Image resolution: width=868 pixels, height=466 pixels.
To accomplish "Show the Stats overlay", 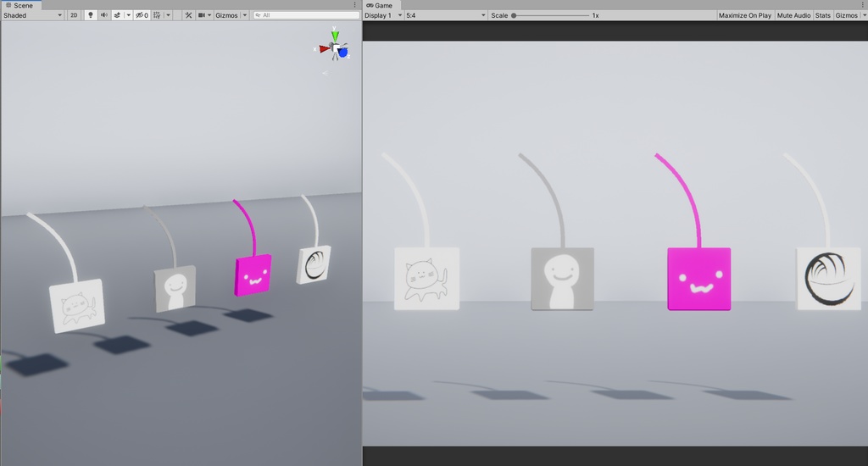I will (822, 15).
